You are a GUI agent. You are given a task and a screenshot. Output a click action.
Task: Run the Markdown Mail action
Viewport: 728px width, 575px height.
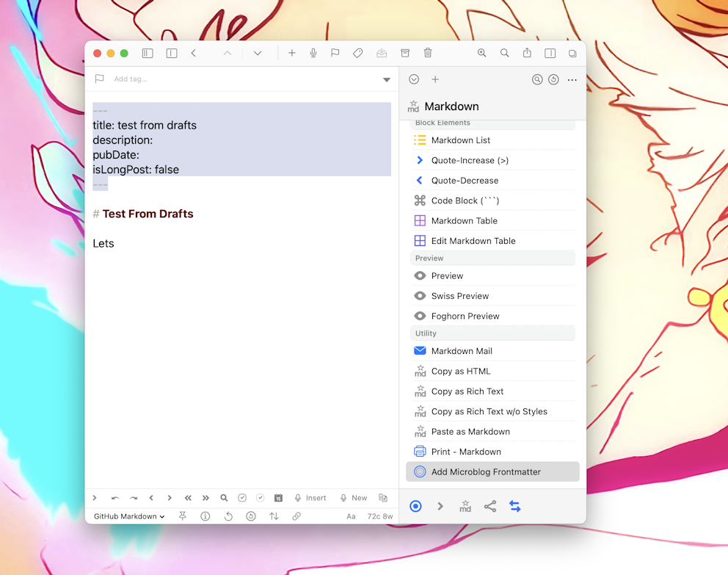point(492,351)
